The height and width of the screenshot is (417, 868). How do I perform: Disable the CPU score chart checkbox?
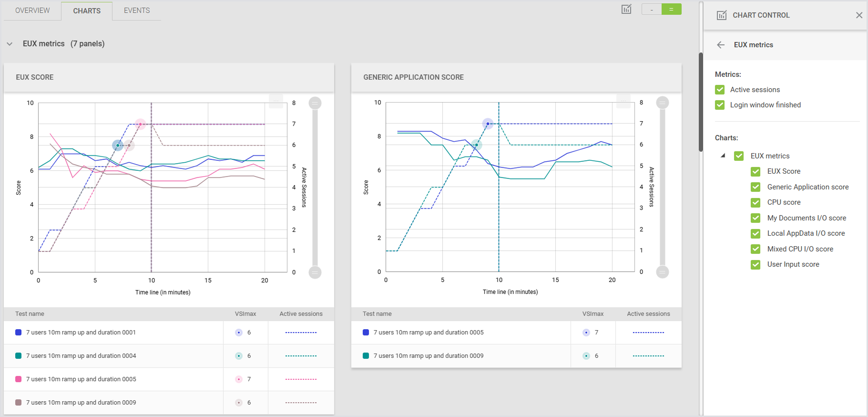pyautogui.click(x=756, y=202)
